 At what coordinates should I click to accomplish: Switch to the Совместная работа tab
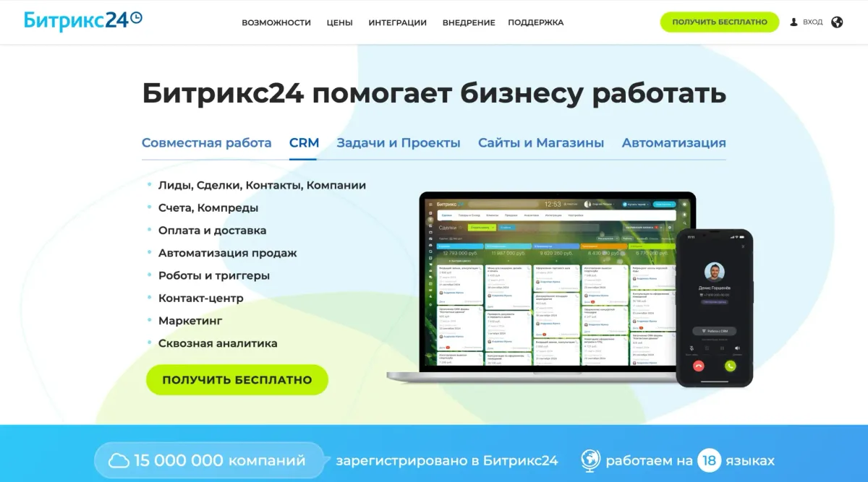tap(206, 143)
